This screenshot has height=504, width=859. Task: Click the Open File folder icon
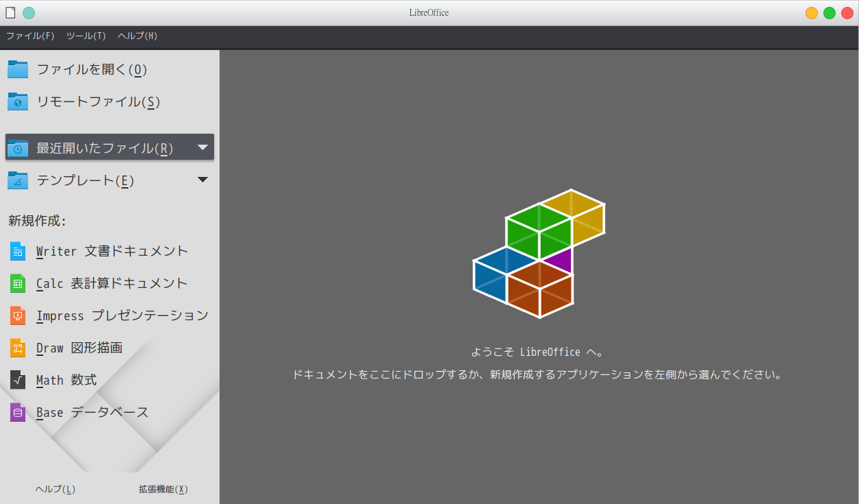(18, 69)
